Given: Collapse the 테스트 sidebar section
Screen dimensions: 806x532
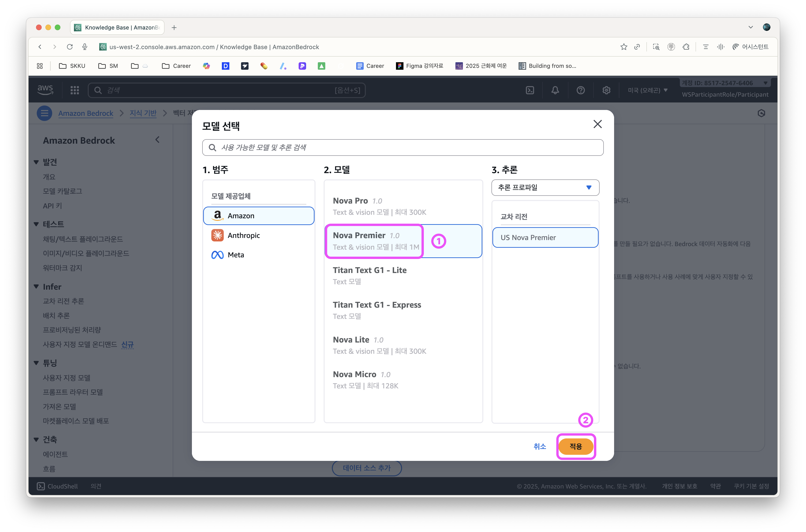Looking at the screenshot, I should pyautogui.click(x=36, y=224).
